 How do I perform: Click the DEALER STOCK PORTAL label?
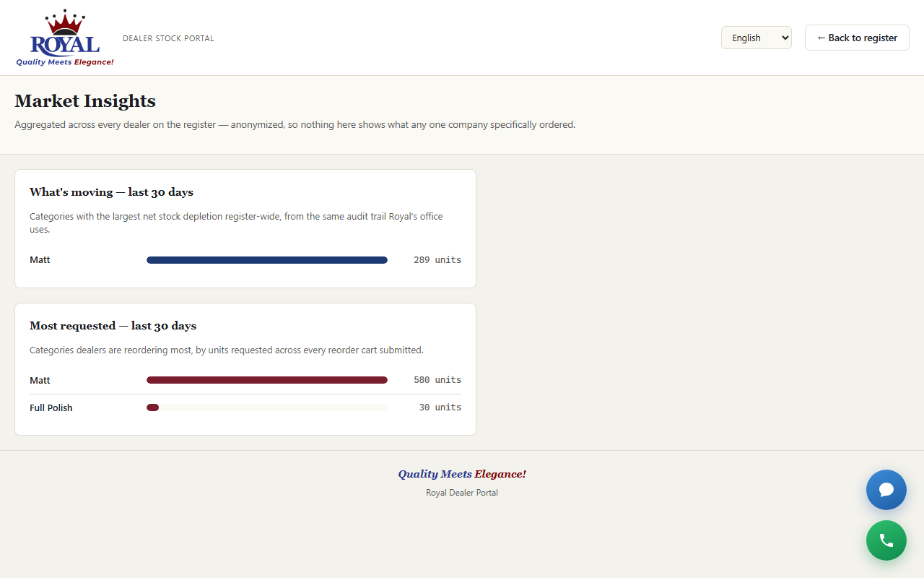click(168, 38)
